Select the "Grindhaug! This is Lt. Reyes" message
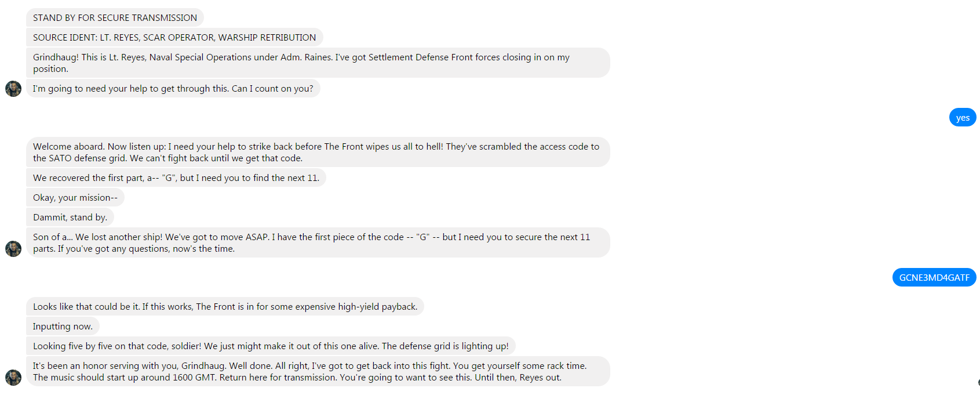The image size is (980, 395). [318, 63]
